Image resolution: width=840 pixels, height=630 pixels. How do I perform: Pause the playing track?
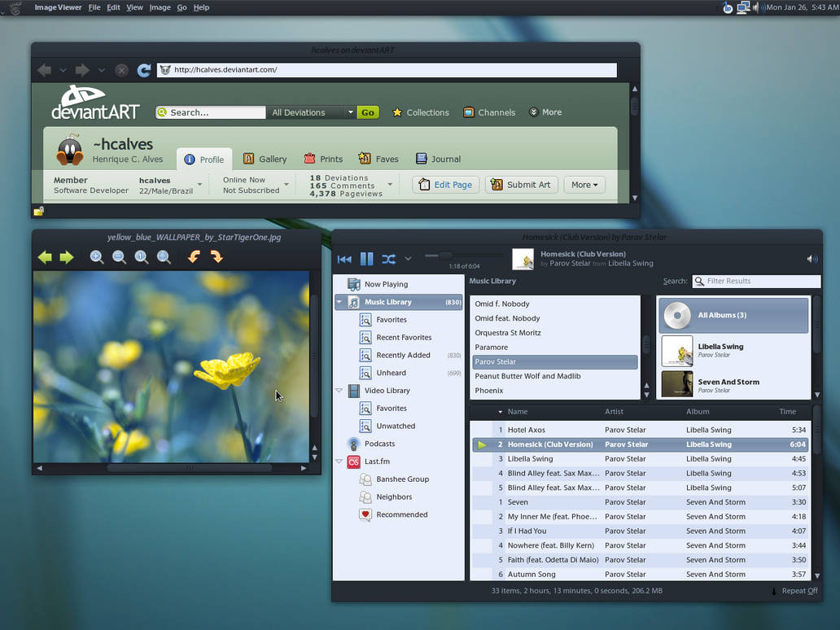[366, 260]
